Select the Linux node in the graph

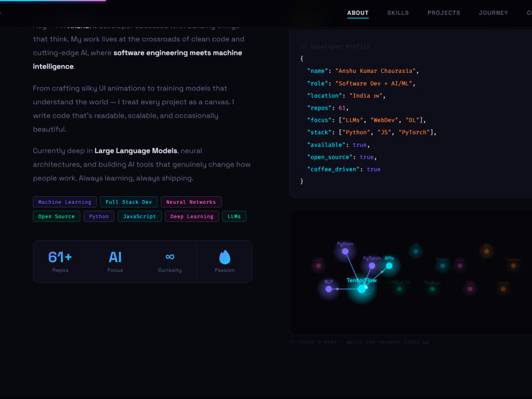click(x=503, y=289)
